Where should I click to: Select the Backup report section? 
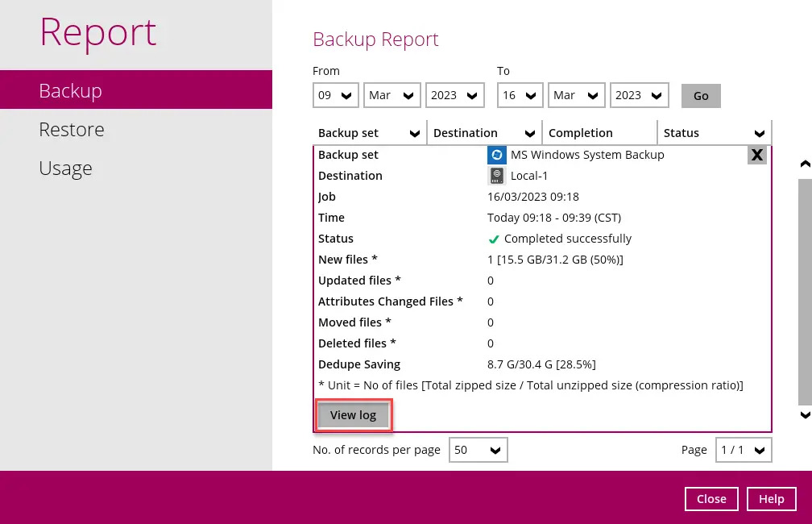coord(70,91)
